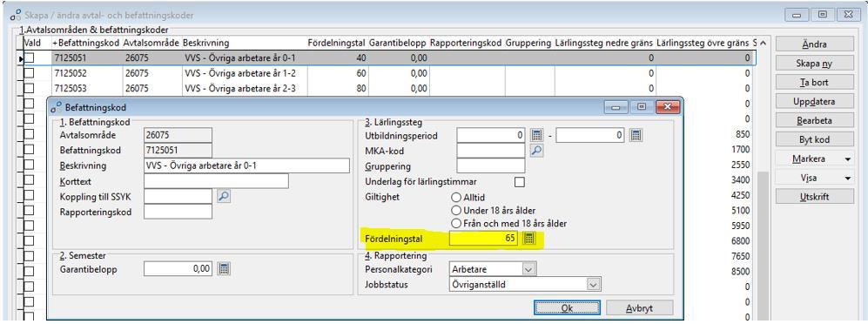Click Avbryt button
868x324 pixels.
(x=639, y=307)
